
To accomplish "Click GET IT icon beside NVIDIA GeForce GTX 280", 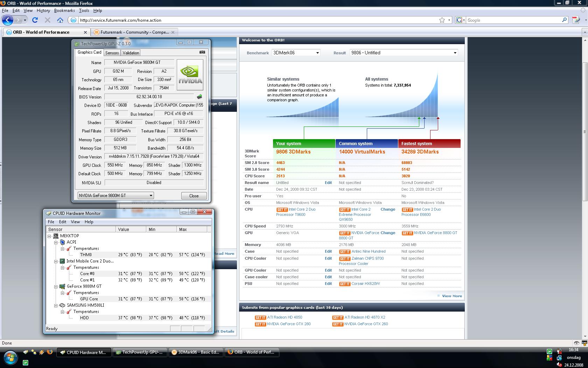I will pos(260,324).
